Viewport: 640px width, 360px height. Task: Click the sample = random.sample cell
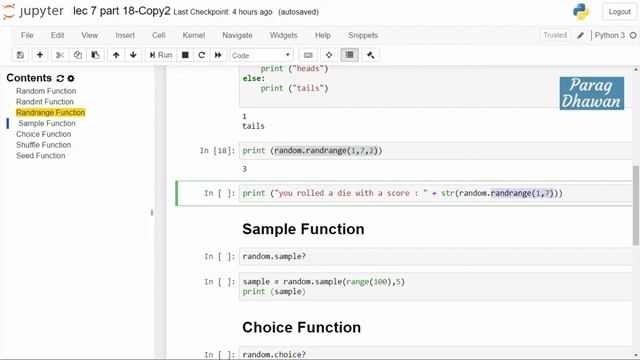pos(435,287)
